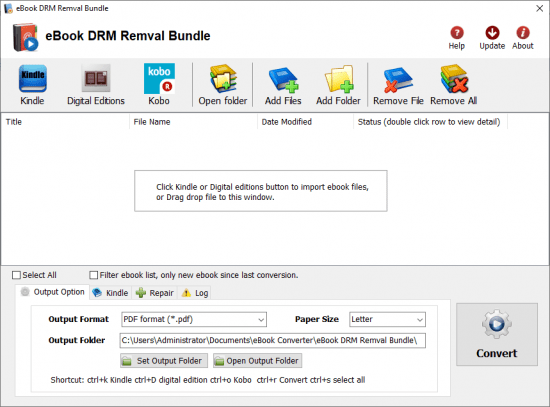Tick the Select All checkbox
The width and height of the screenshot is (550, 407).
[16, 275]
